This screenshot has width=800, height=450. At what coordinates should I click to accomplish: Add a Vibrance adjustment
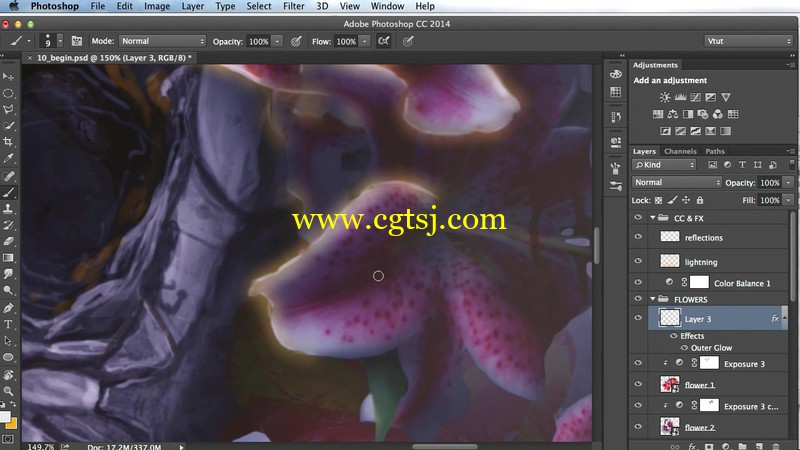[x=726, y=97]
